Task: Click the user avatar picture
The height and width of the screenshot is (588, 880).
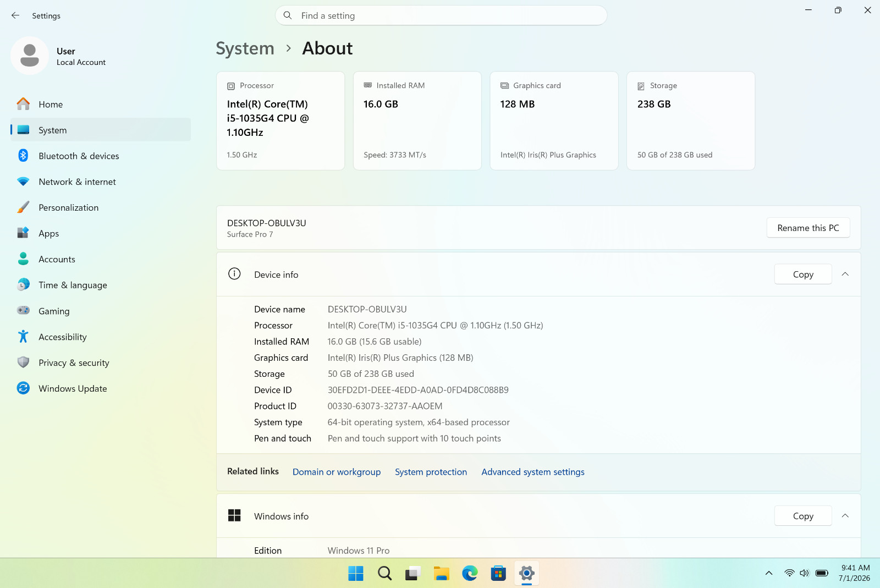Action: coord(30,56)
